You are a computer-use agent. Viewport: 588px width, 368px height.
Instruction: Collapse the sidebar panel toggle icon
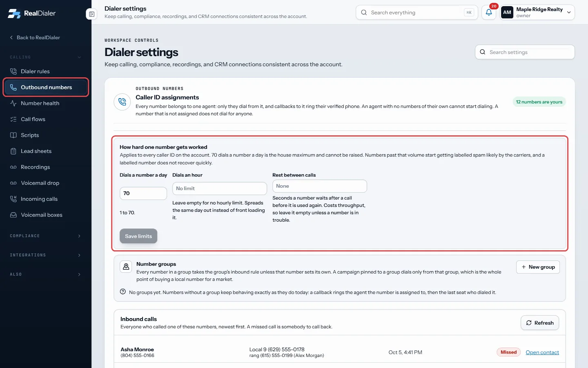(x=92, y=14)
